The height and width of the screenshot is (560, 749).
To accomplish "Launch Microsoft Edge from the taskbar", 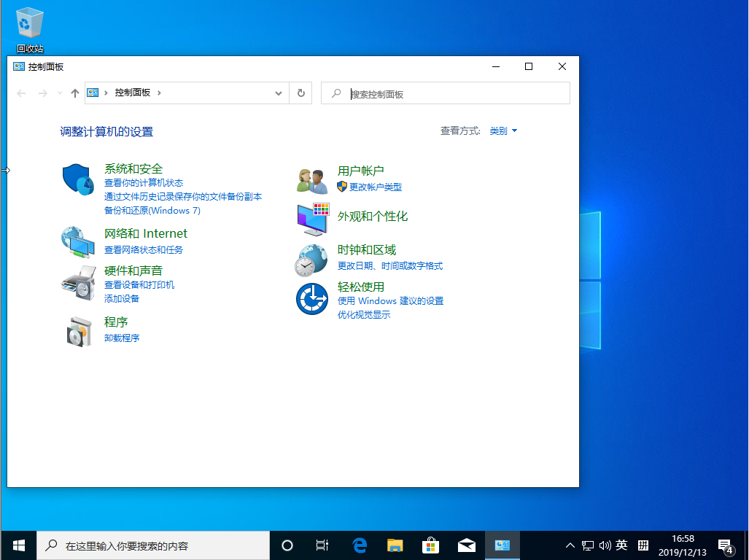I will point(359,545).
